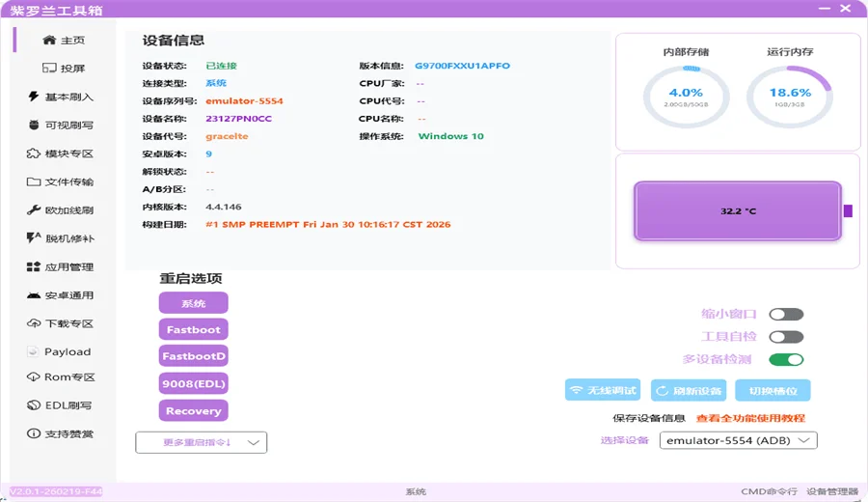Open 设备管理器 in status bar
868x502 pixels.
(832, 491)
